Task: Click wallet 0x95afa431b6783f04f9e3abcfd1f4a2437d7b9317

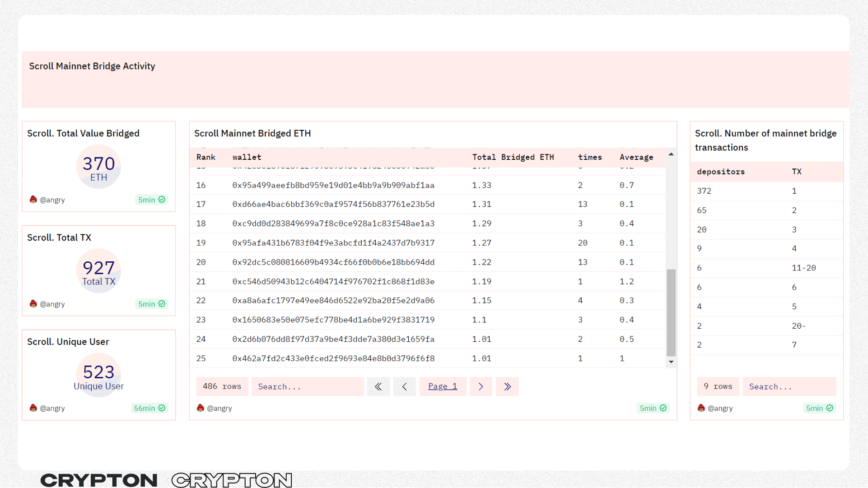Action: 333,243
